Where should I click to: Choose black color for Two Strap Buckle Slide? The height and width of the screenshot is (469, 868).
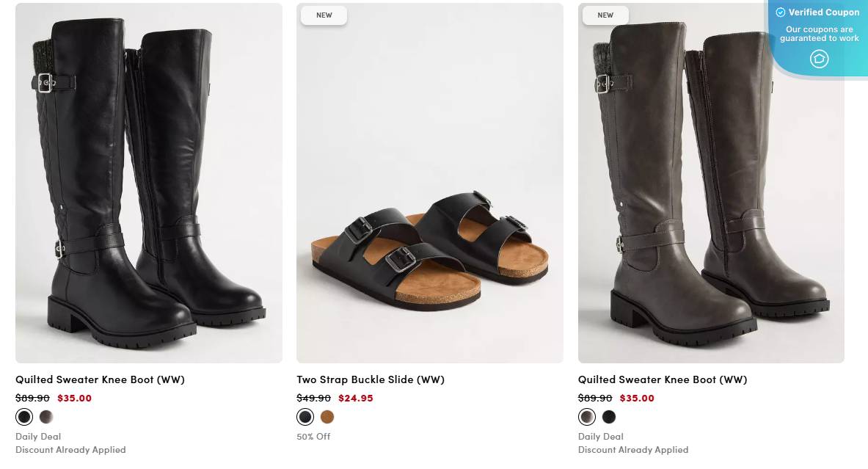(305, 417)
